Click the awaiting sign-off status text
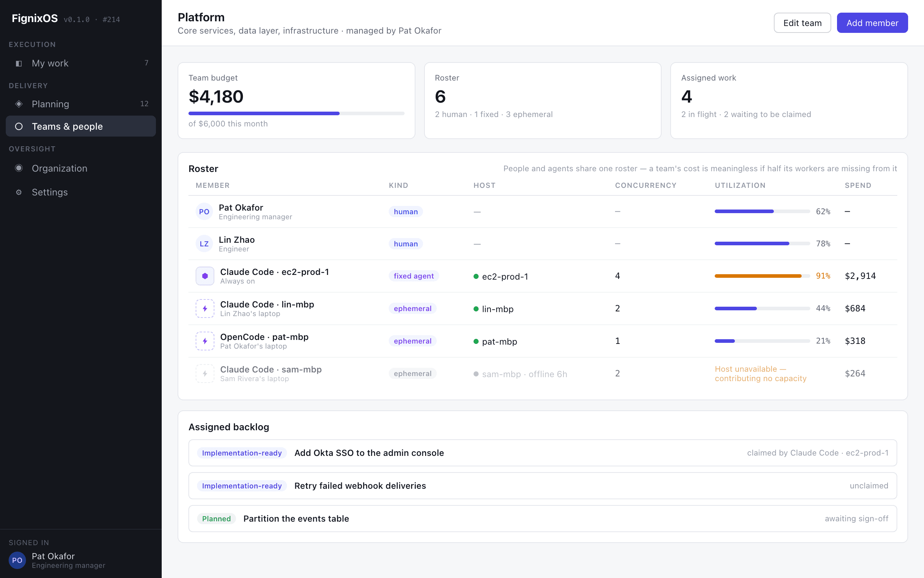Image resolution: width=924 pixels, height=578 pixels. pyautogui.click(x=857, y=519)
